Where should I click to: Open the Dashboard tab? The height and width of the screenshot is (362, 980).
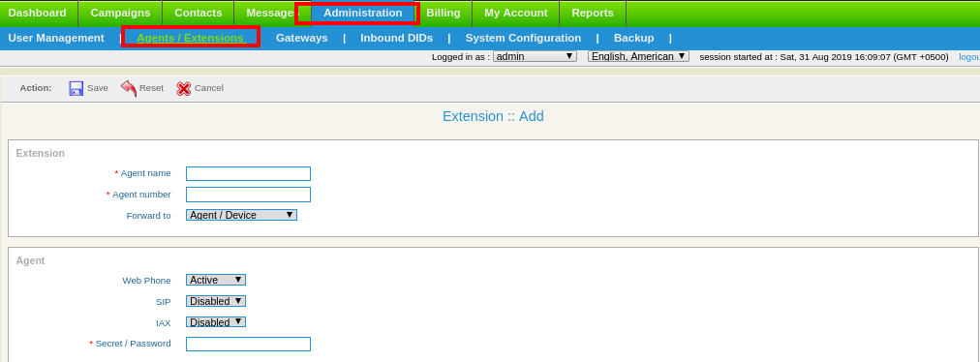coord(38,14)
